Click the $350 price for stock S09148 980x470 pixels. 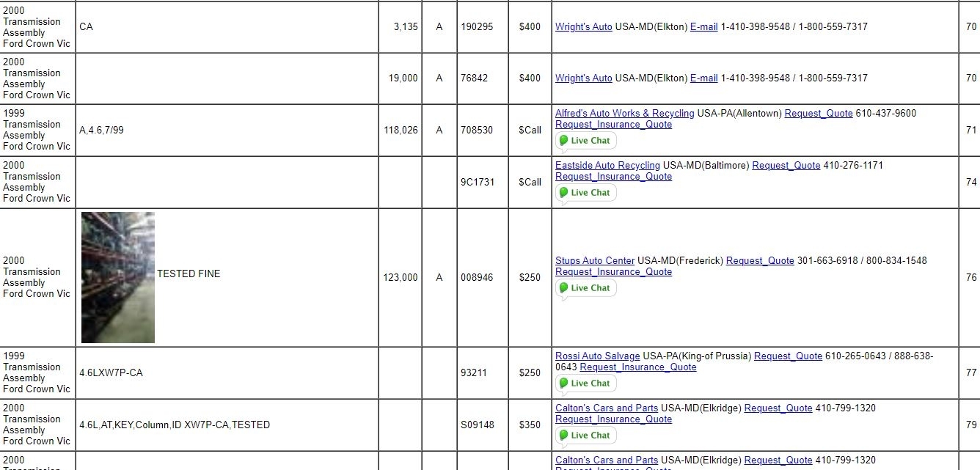coord(530,425)
